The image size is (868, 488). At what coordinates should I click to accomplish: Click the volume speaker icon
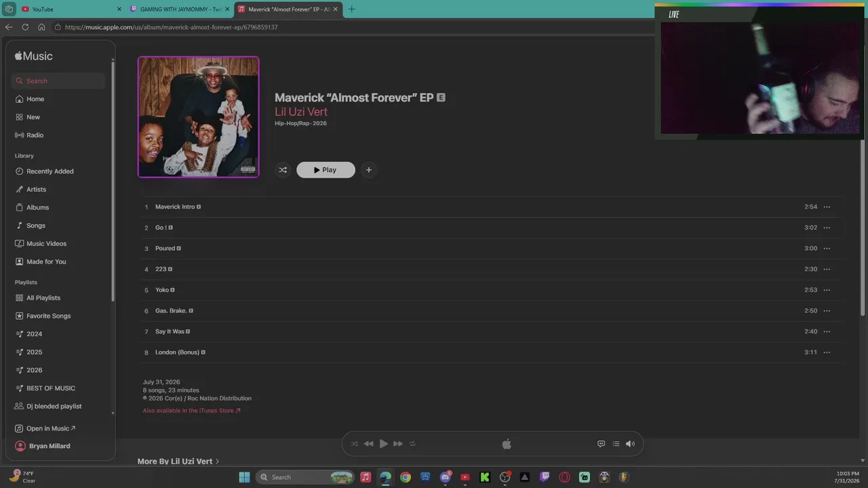pos(630,444)
